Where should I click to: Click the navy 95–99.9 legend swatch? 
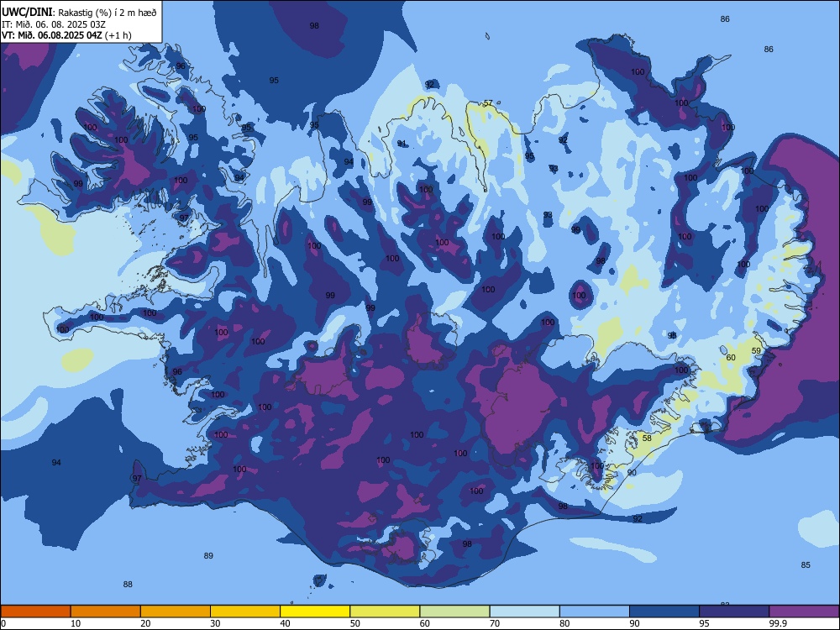click(x=734, y=612)
